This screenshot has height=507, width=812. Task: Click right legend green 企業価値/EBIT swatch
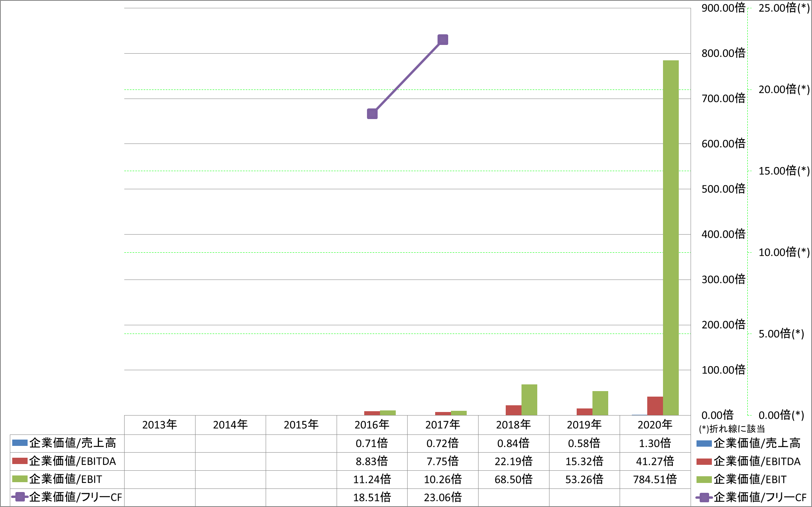[704, 480]
